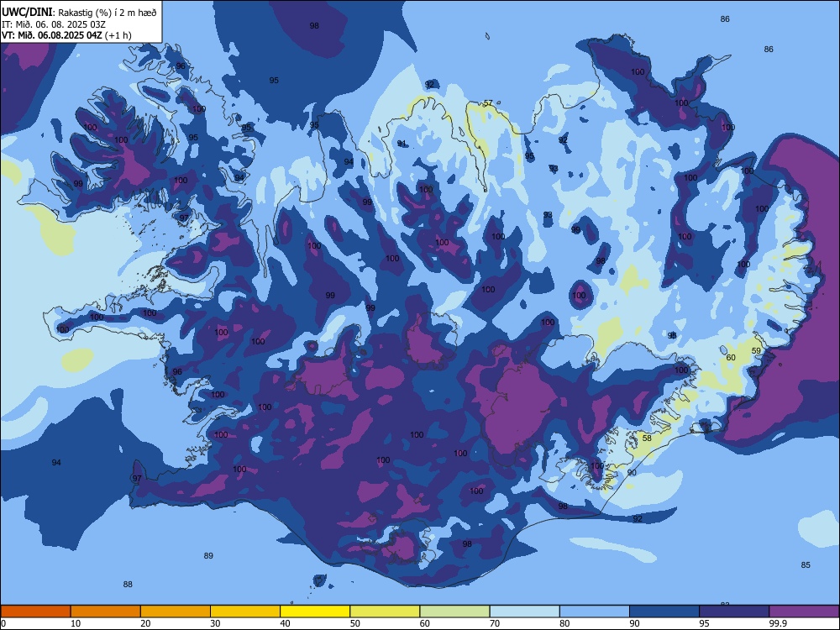The height and width of the screenshot is (630, 840).
Task: Click the humidity value "85" over the sea
Action: coord(806,564)
